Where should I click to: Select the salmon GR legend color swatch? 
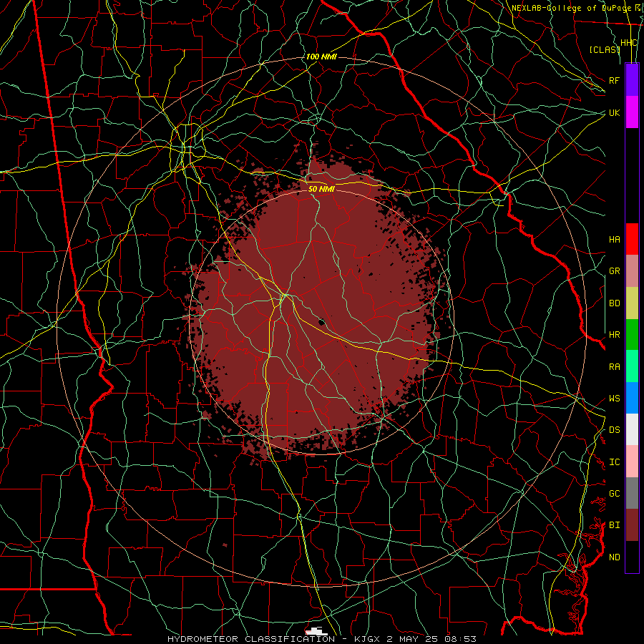point(632,271)
